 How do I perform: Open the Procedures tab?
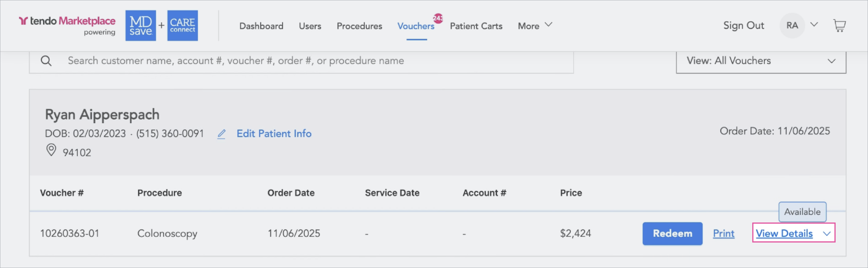[359, 26]
